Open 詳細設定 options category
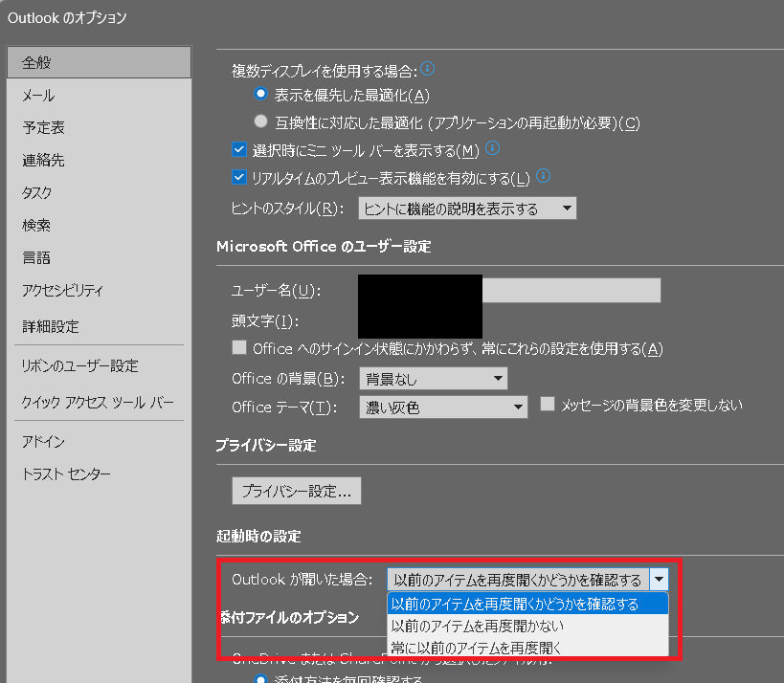This screenshot has height=683, width=784. tap(99, 326)
